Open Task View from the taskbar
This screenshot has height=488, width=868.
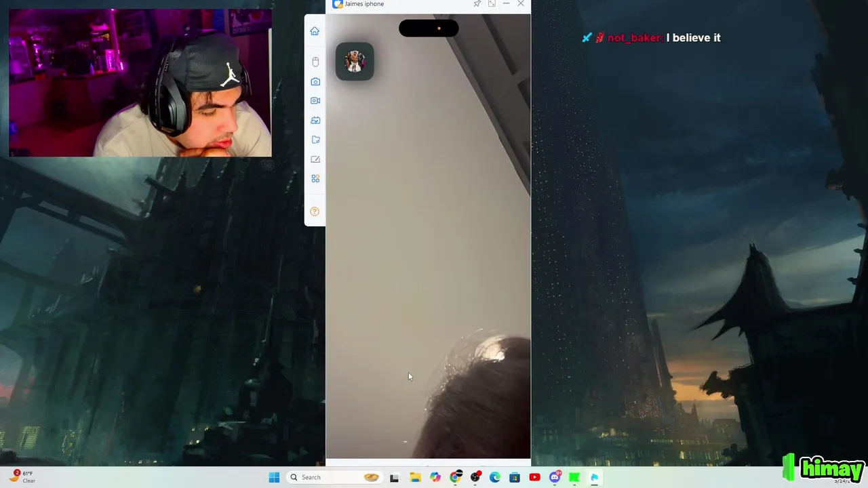coord(394,477)
